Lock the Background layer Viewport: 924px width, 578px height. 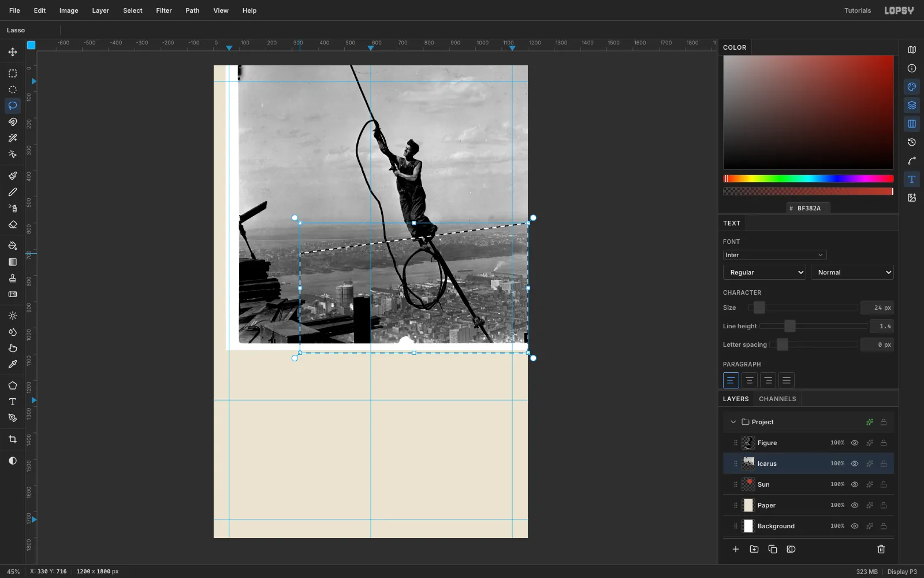pos(884,526)
